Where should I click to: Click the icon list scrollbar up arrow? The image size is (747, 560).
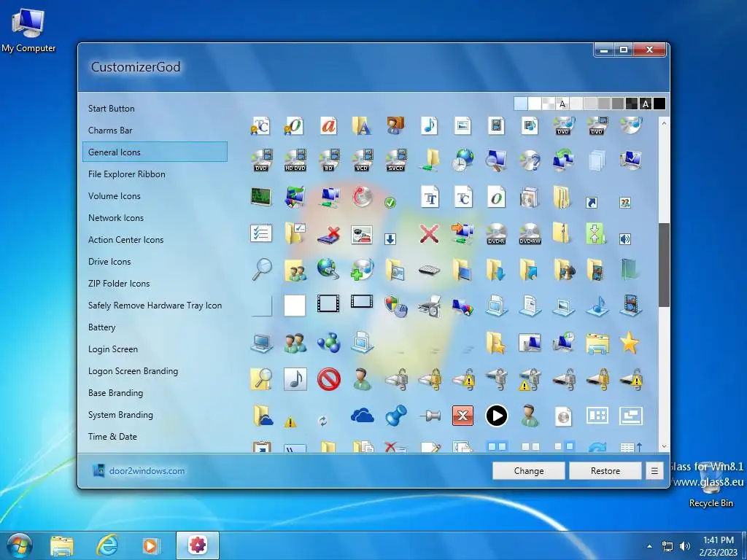(664, 122)
